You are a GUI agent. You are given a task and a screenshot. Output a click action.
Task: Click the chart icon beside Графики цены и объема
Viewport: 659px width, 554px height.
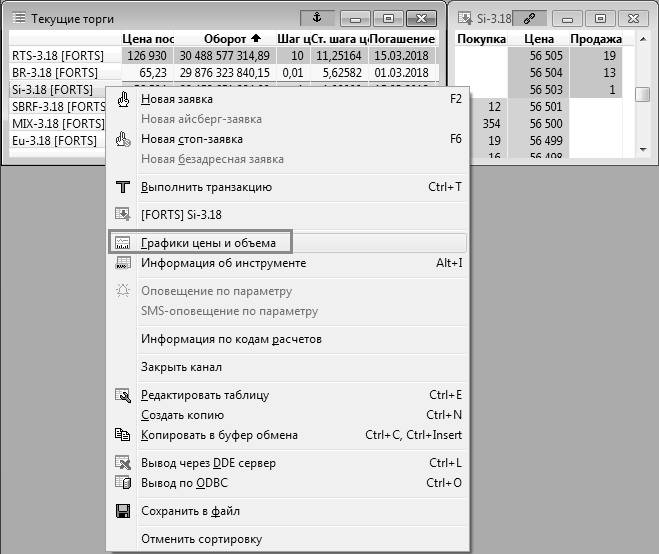point(124,243)
